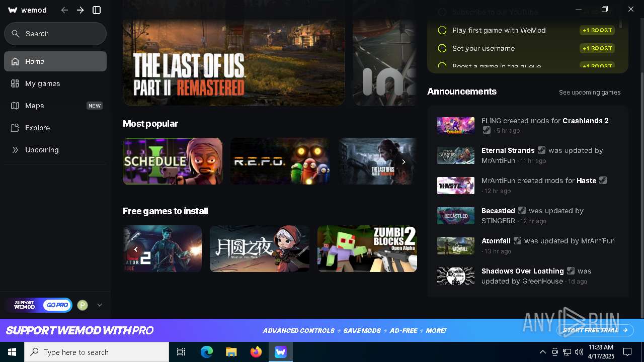Screen dimensions: 644x362
Task: Open the Maps section
Action: pos(55,106)
